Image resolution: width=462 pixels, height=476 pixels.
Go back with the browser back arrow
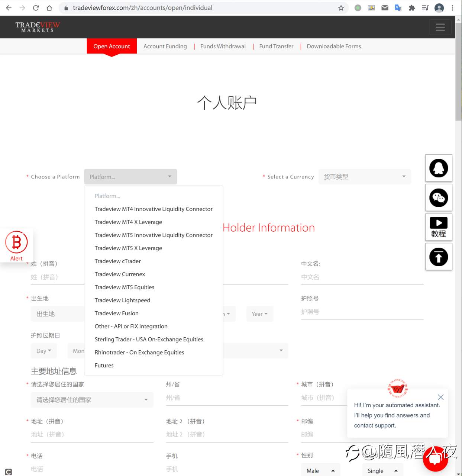coord(9,8)
